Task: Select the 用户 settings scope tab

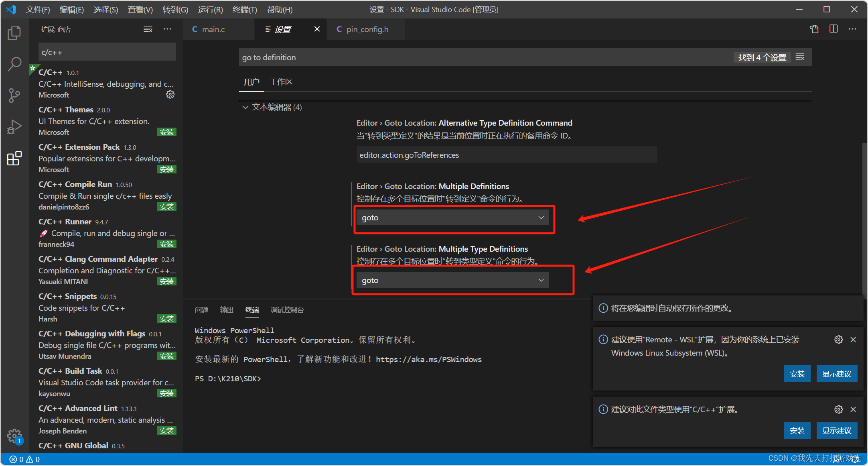Action: 251,82
